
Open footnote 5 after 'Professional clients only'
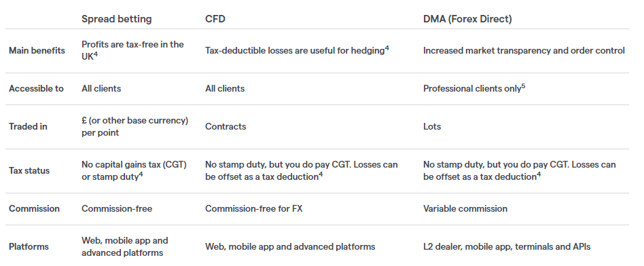523,86
